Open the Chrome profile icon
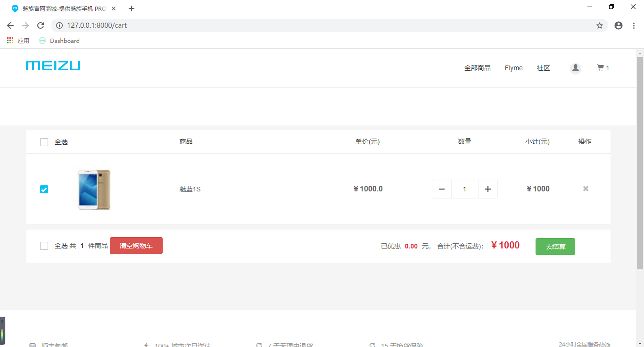Screen dimensions: 644x347 coord(619,25)
